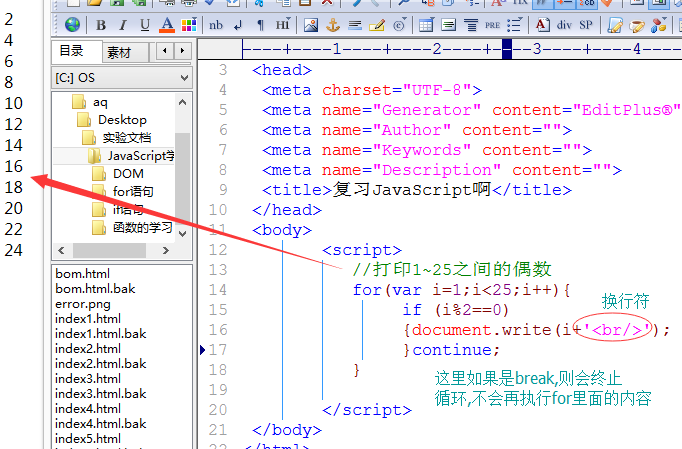This screenshot has height=449, width=682.
Task: Click the document.write code text
Action: click(481, 330)
